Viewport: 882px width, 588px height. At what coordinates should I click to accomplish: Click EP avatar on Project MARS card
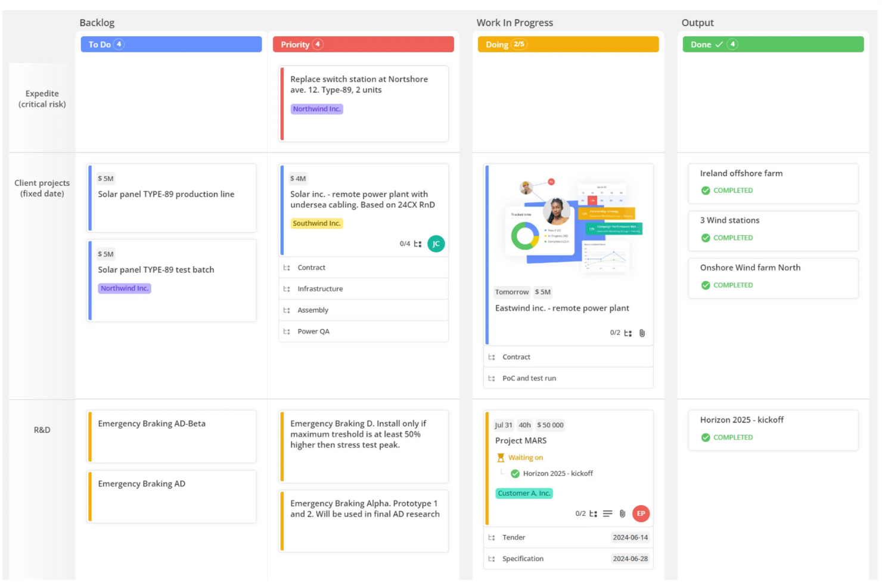coord(640,513)
